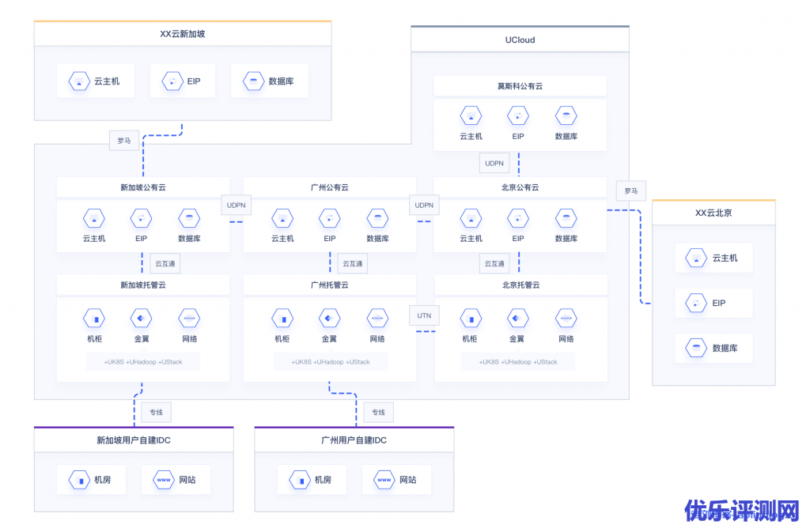The height and width of the screenshot is (532, 810).
Task: Click the 网络 icon under 北京托管云
Action: coord(566,319)
